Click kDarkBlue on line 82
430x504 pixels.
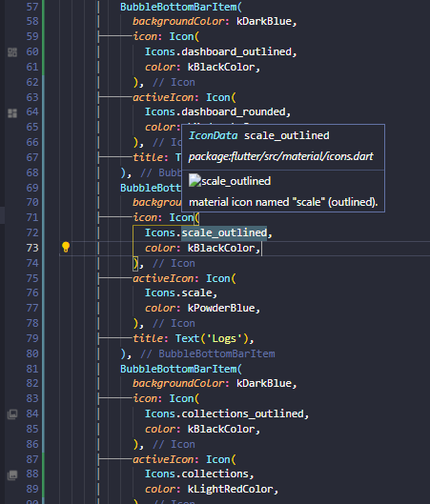264,383
